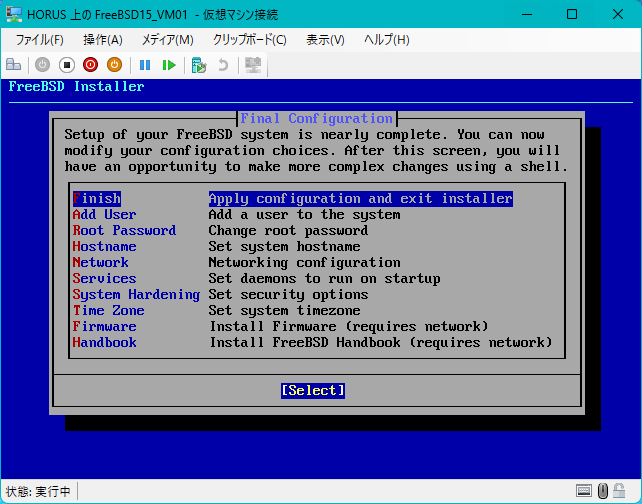Screen dimensions: 642x504
Task: Pause the virtual machine
Action: click(x=145, y=65)
